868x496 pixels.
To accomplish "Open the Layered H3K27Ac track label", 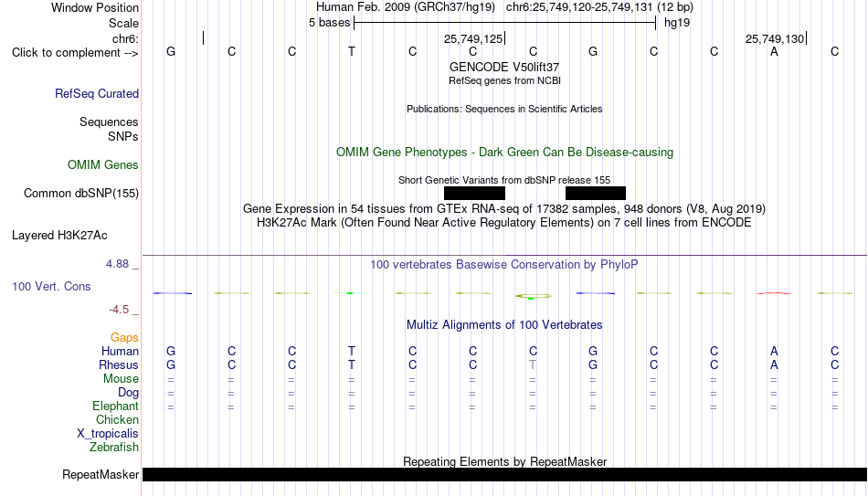I will point(59,236).
